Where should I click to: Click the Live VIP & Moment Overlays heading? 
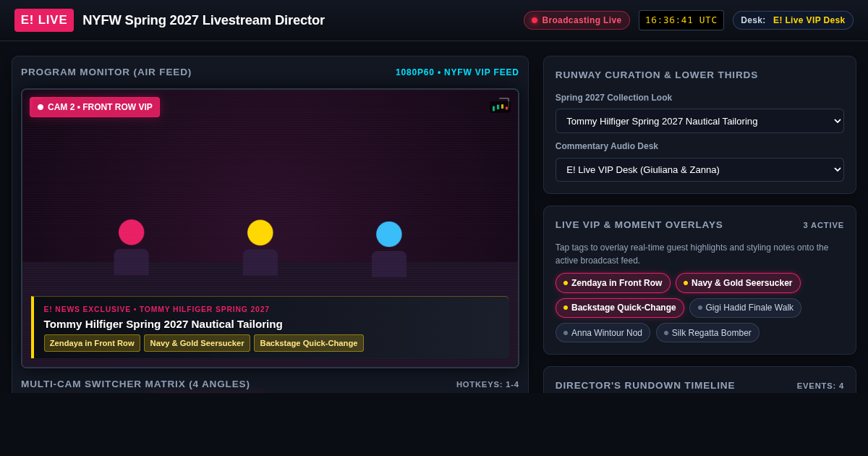639,225
